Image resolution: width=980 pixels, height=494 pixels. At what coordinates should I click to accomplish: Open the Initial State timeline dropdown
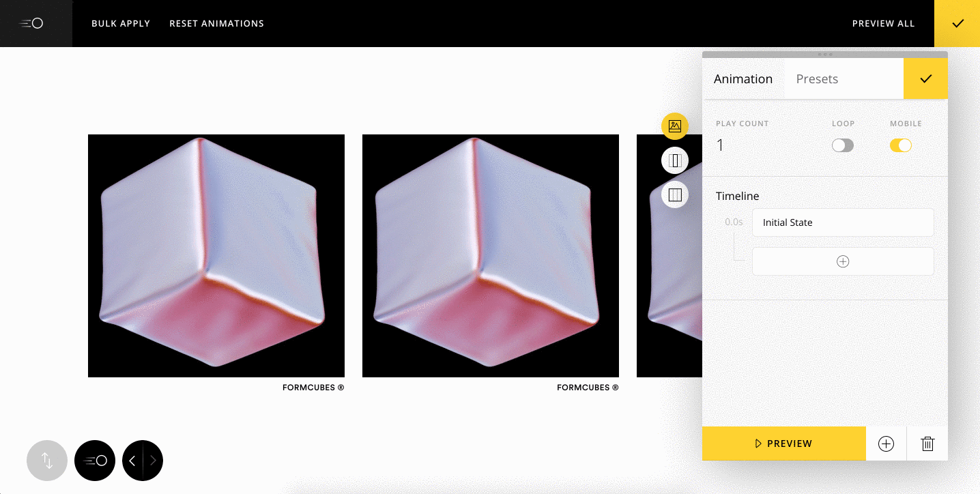(x=842, y=222)
